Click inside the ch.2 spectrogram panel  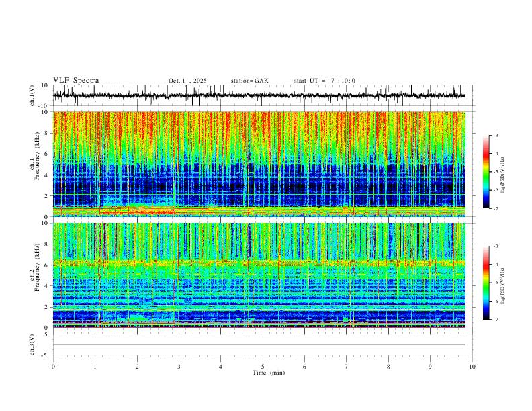point(259,275)
